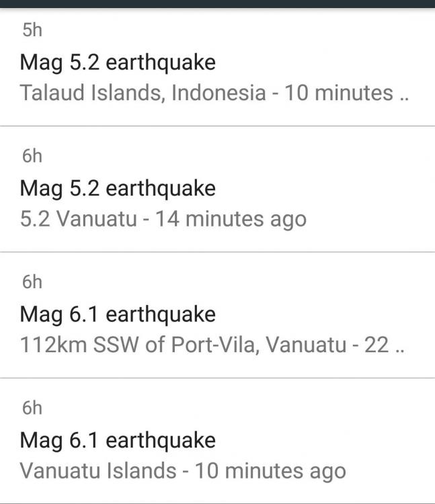Screen dimensions: 435x504
Task: Expand truncated ellipsis after Talaud Islands 10 minutes
Action: click(x=403, y=93)
